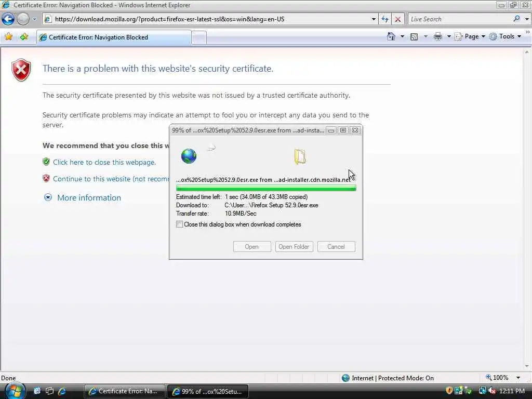Click 'Continue to this website' link
Image resolution: width=532 pixels, height=399 pixels.
111,179
